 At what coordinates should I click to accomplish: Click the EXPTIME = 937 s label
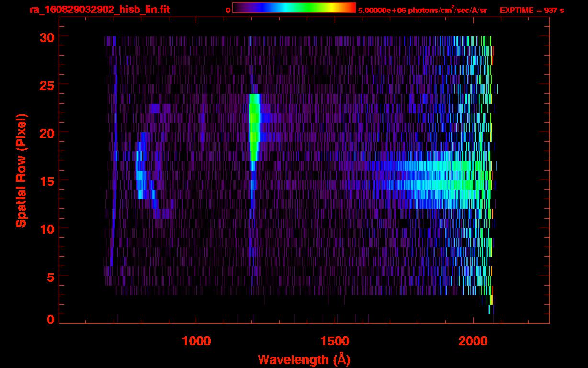coord(531,10)
